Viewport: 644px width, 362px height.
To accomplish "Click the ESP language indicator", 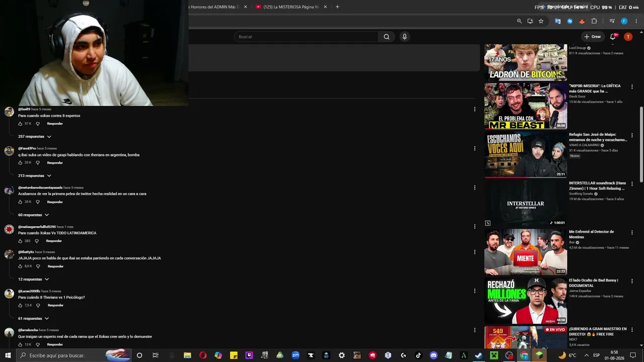I will (x=596, y=355).
